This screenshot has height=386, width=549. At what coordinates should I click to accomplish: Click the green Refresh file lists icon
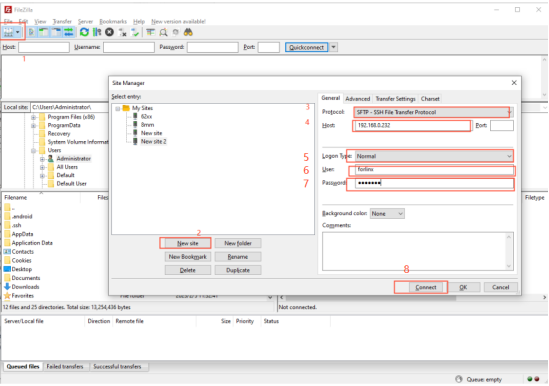(x=84, y=33)
